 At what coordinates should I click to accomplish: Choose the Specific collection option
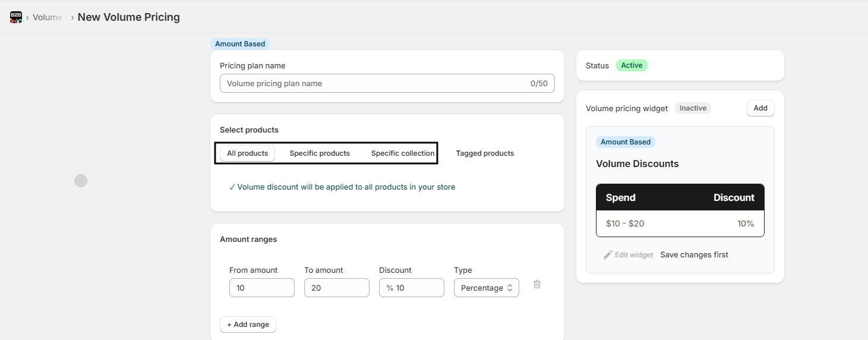point(402,153)
